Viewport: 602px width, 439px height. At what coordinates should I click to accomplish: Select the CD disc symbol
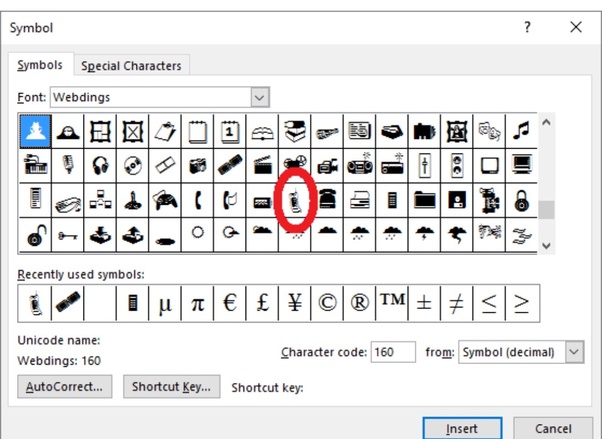coord(132,166)
